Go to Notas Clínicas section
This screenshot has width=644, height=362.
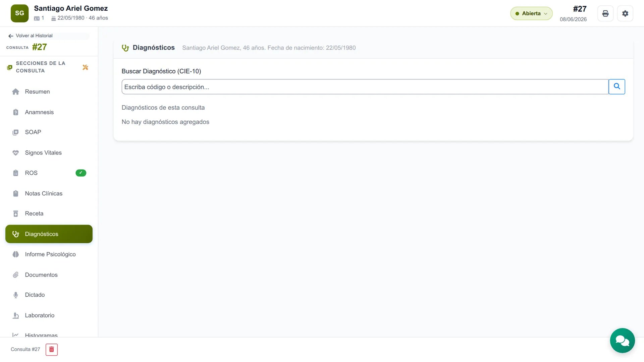[x=49, y=193]
